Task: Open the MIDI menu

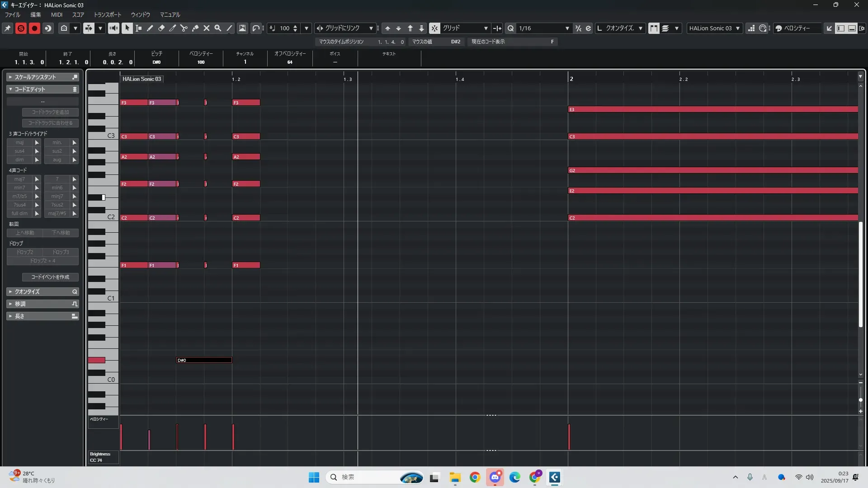Action: [x=57, y=14]
